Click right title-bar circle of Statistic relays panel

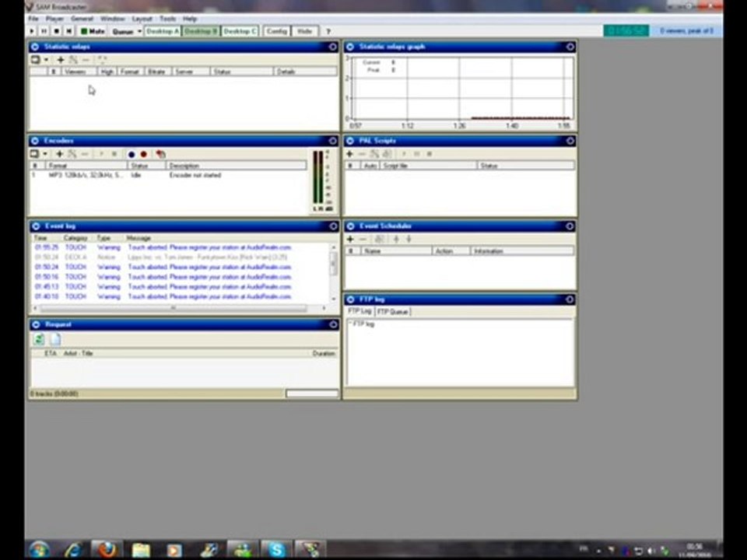(333, 47)
